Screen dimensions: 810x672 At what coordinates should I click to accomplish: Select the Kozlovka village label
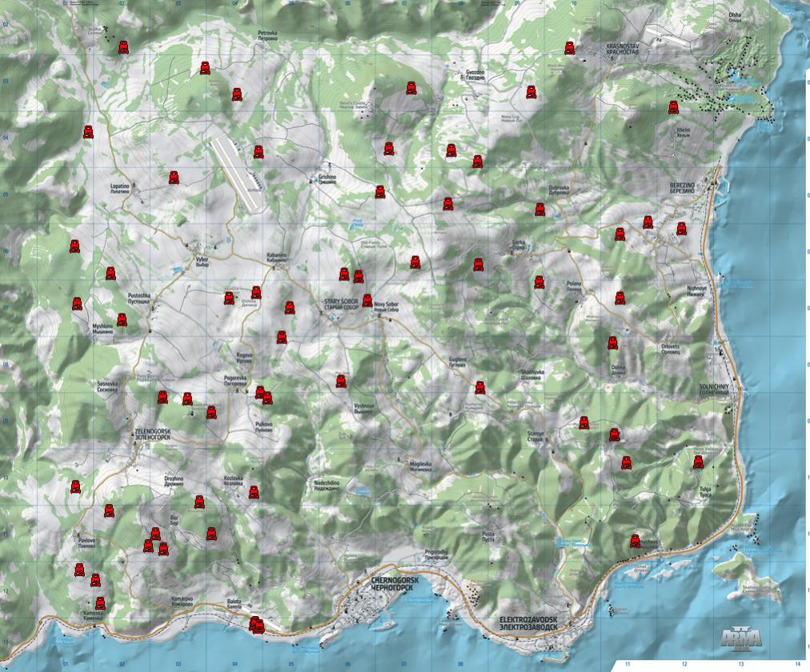click(x=234, y=481)
